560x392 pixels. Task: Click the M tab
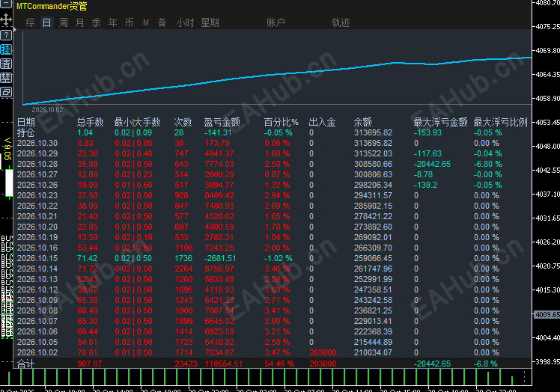tap(146, 23)
